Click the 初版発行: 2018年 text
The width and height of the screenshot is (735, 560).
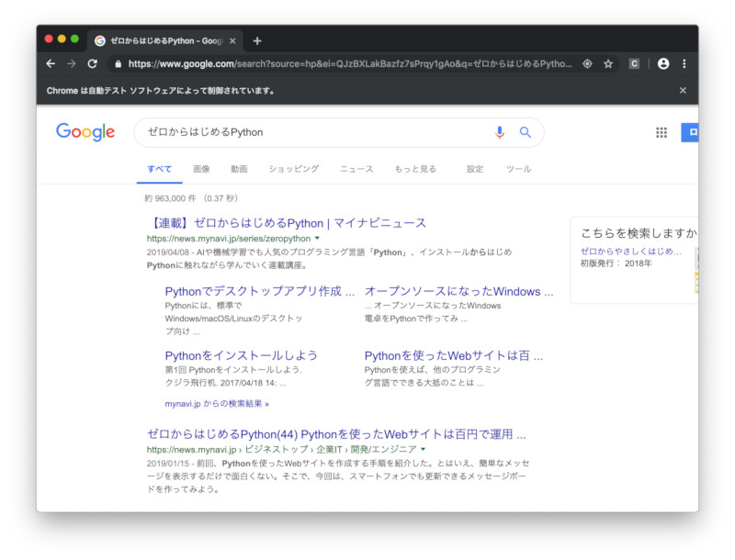click(x=616, y=263)
